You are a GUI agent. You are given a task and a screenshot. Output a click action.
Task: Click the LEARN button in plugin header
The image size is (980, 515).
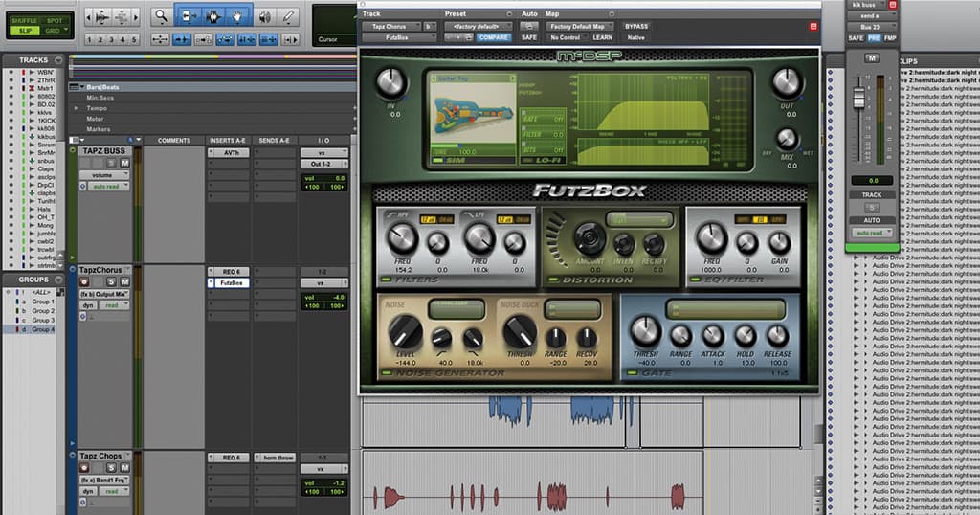point(602,37)
